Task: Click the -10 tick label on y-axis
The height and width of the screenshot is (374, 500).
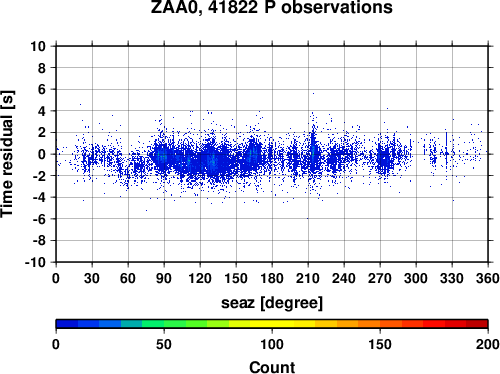Action: 35,262
